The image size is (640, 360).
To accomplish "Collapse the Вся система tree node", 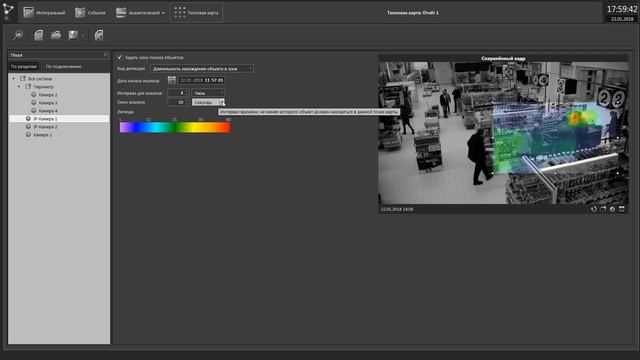I will coord(13,78).
